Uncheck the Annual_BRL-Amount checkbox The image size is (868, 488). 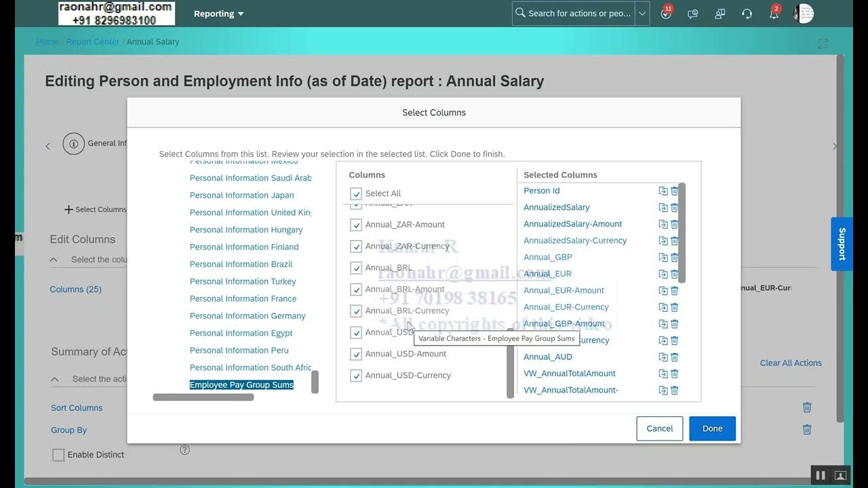pyautogui.click(x=356, y=290)
